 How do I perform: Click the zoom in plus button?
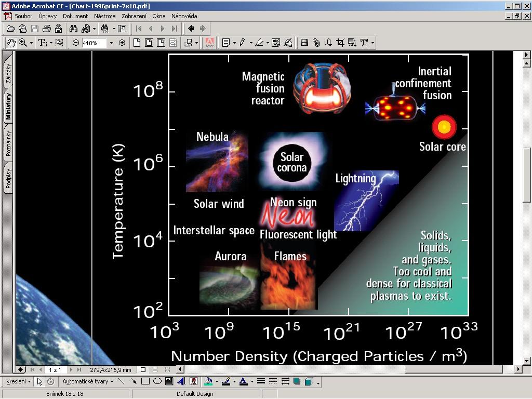(122, 43)
